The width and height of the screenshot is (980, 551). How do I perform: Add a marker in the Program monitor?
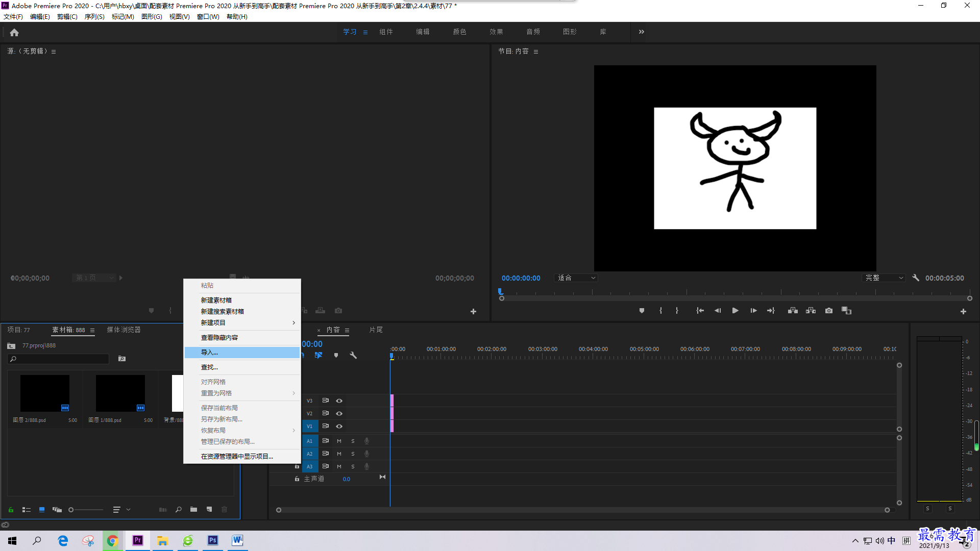tap(642, 311)
